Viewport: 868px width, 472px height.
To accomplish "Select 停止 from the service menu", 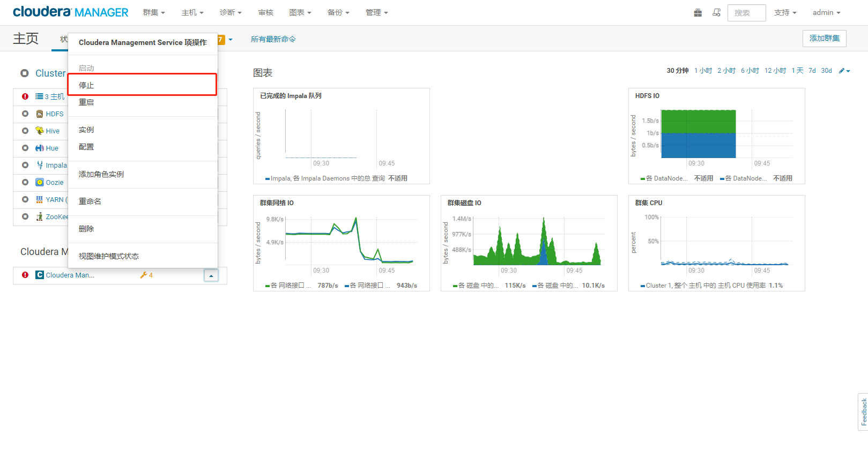I will coord(142,85).
